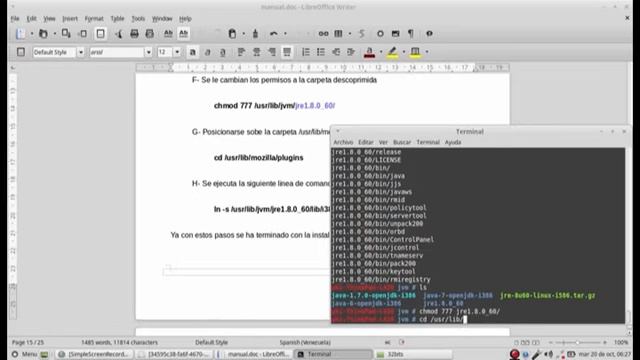
Task: Open the Tools menu in Writer
Action: pos(138,19)
